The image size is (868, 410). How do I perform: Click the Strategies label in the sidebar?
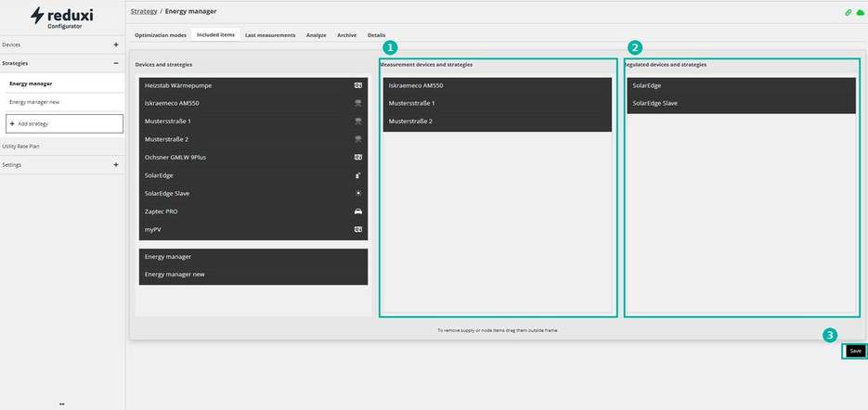pyautogui.click(x=15, y=63)
